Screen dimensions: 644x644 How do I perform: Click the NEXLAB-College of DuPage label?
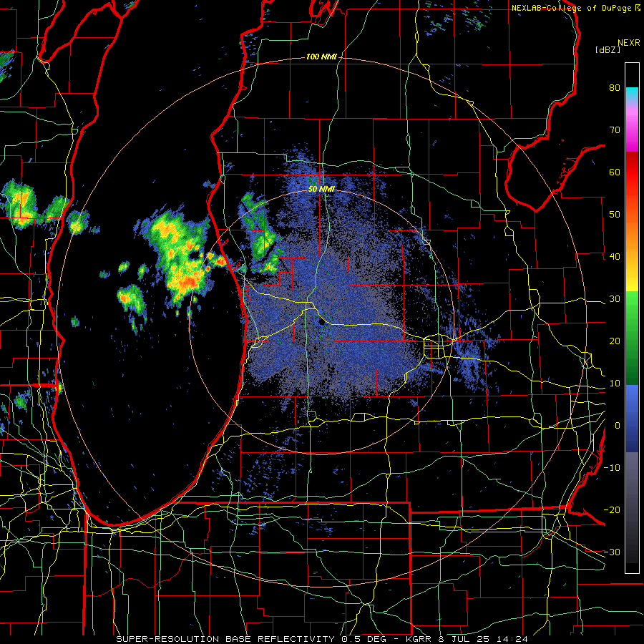tap(572, 8)
